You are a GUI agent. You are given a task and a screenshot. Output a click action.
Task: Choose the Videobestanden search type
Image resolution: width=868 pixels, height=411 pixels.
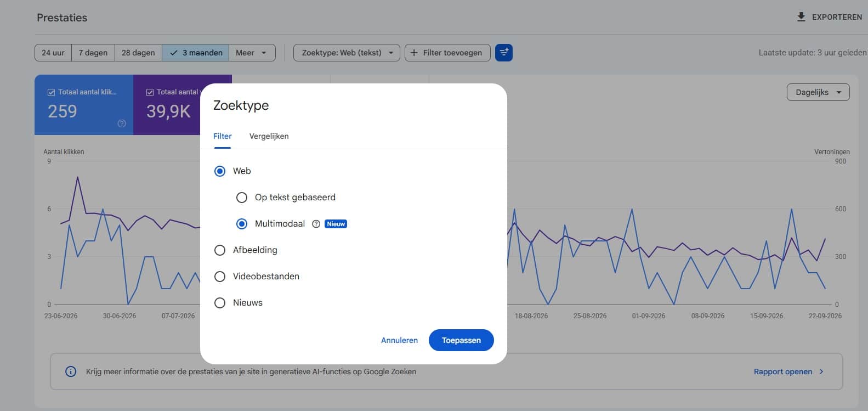[x=220, y=277]
